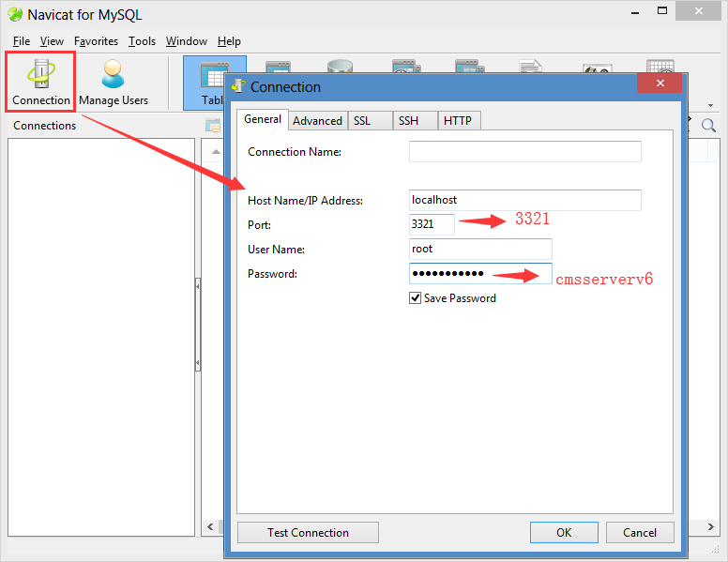This screenshot has height=562, width=728.
Task: Click the Cancel button
Action: click(x=640, y=532)
